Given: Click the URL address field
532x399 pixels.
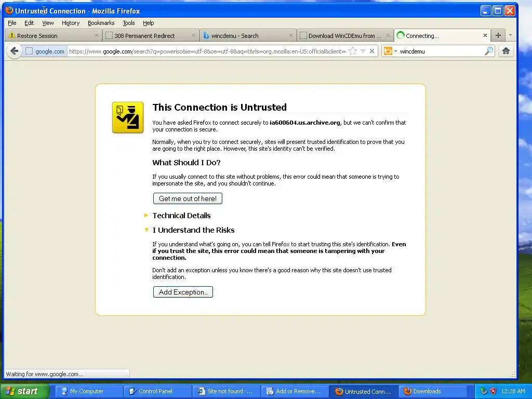Looking at the screenshot, I should pos(207,51).
